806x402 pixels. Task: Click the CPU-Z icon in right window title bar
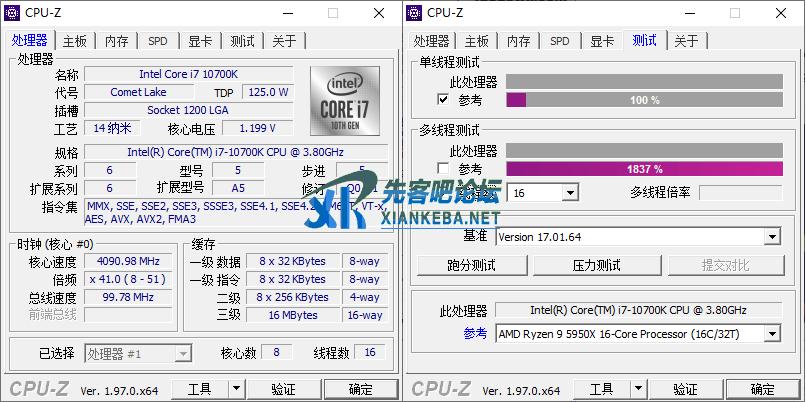click(416, 13)
